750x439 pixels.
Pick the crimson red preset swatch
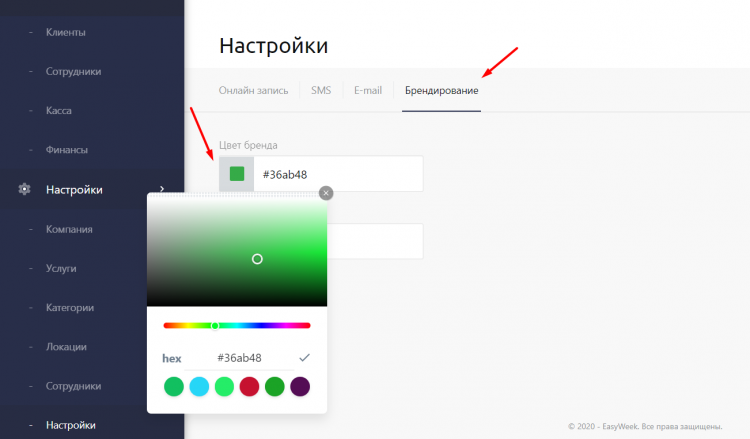(x=250, y=386)
